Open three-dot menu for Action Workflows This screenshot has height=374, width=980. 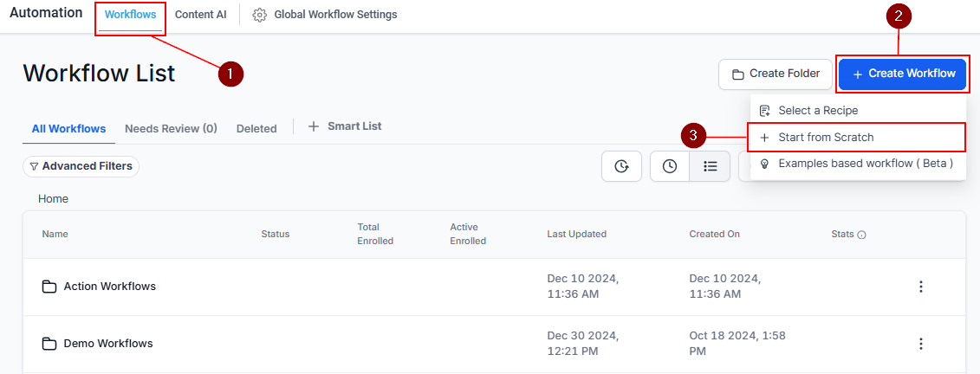[920, 287]
